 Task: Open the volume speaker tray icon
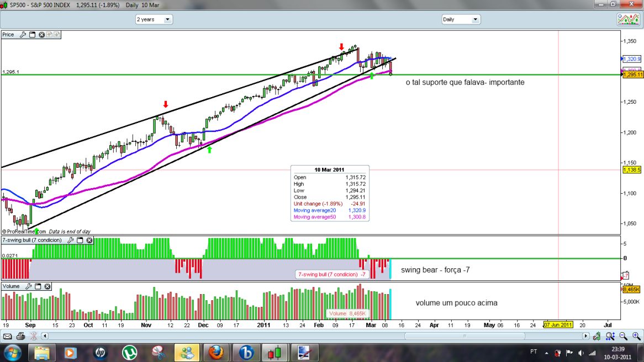(580, 353)
